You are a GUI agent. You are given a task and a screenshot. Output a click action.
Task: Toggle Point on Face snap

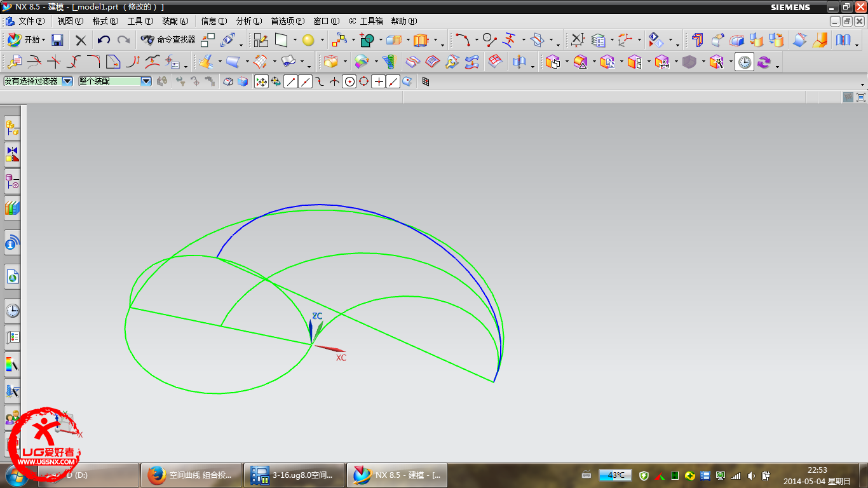407,81
